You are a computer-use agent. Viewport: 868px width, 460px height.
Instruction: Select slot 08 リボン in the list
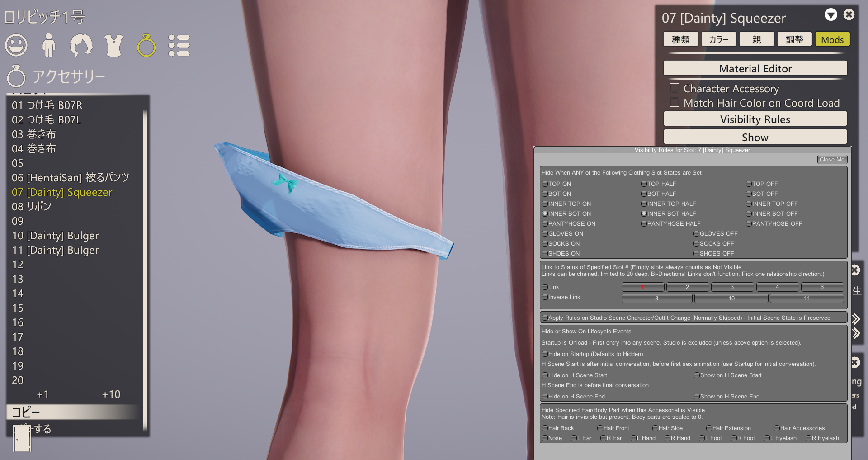point(32,207)
